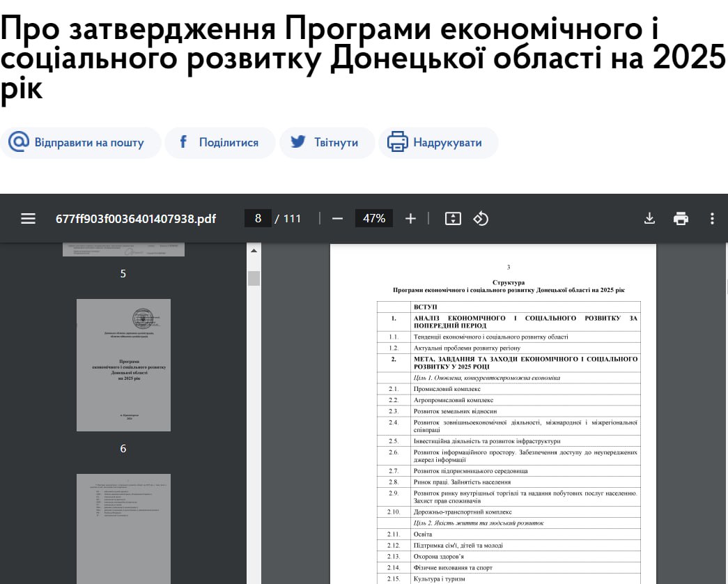Print the PDF with the printer icon
This screenshot has height=584, width=728.
pos(681,219)
